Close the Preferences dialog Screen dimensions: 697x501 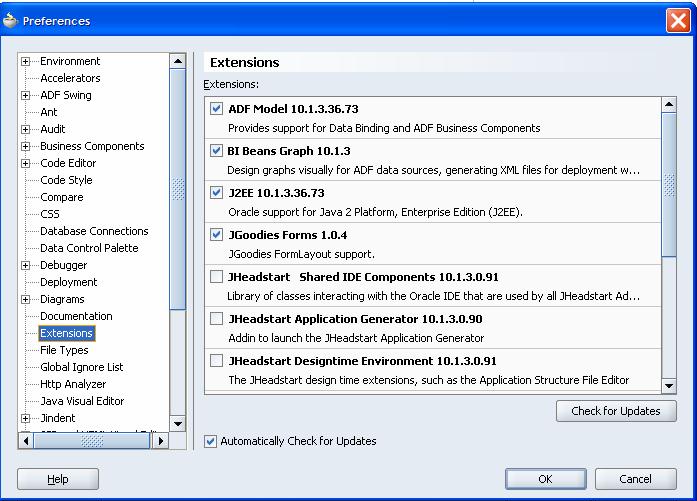pyautogui.click(x=677, y=20)
